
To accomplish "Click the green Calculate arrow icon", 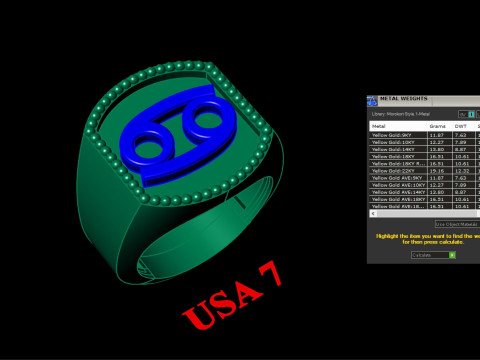I will pyautogui.click(x=452, y=255).
